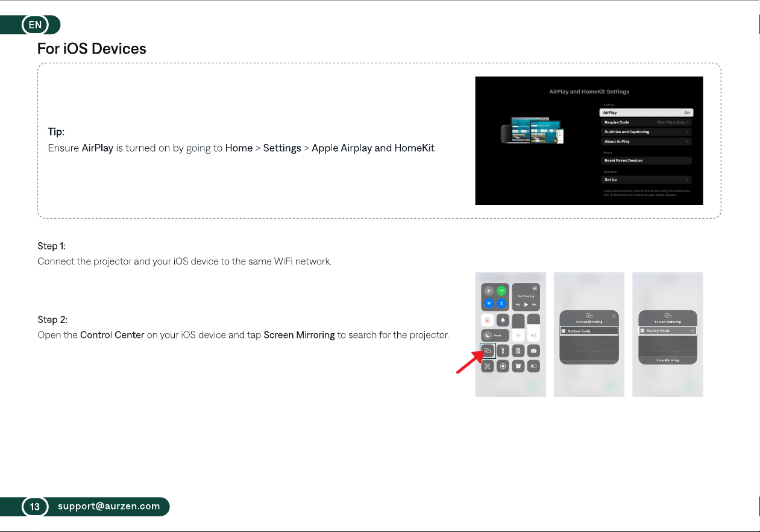Click the AirPlay and HomeKit Settings title

(x=589, y=92)
